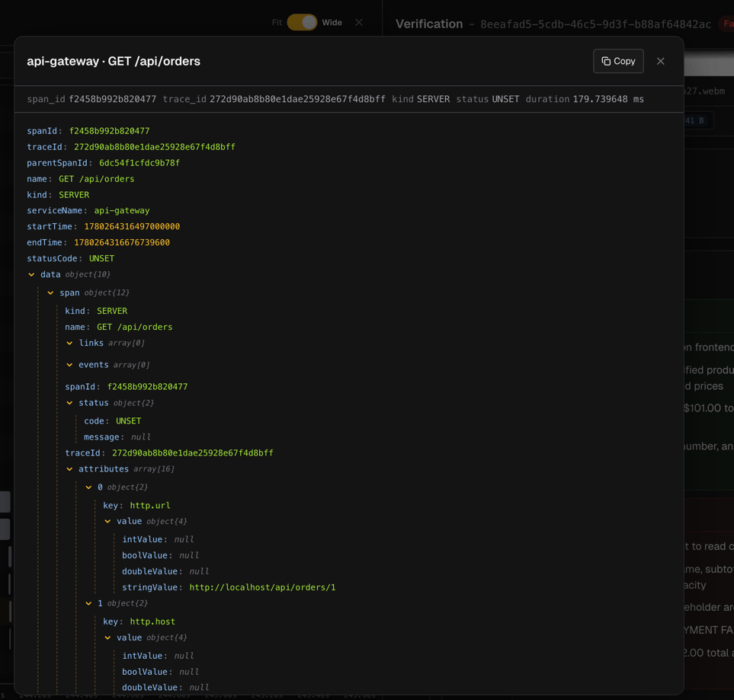Collapse the status object{2} node
The image size is (734, 700).
pyautogui.click(x=70, y=404)
